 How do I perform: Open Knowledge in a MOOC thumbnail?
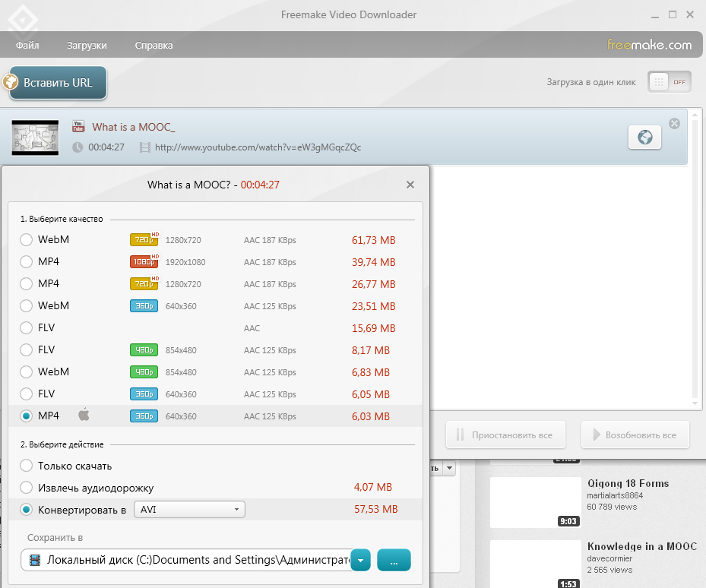tap(536, 564)
